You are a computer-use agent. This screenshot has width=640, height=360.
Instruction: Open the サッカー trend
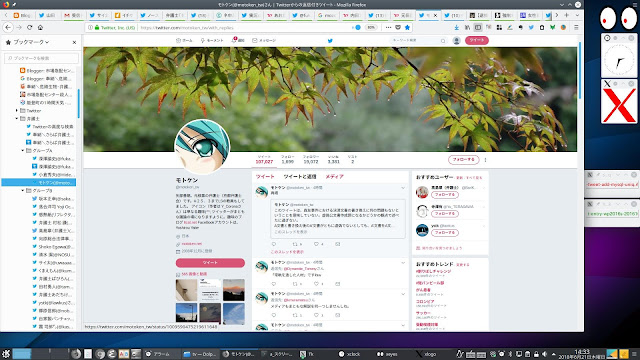[423, 313]
